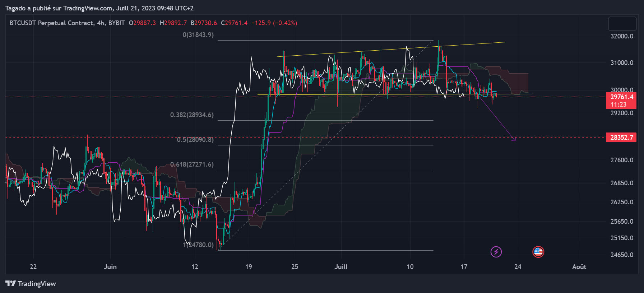This screenshot has width=644, height=293.
Task: Click the Juill label on time axis
Action: (341, 267)
